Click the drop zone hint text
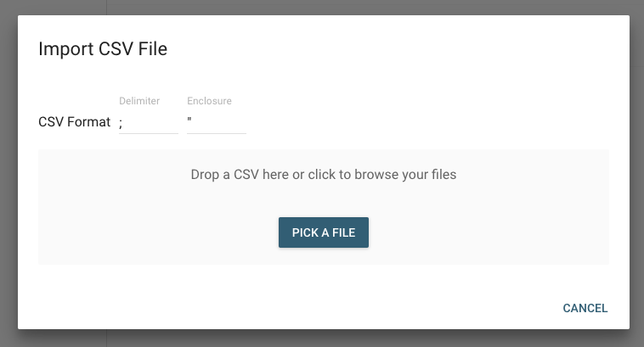Screen dimensions: 644x347 pyautogui.click(x=324, y=174)
